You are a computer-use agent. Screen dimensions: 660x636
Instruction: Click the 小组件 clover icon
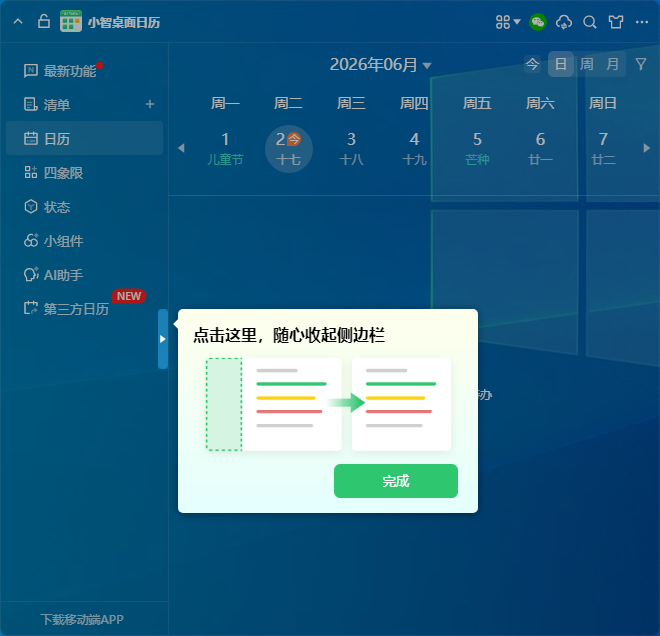tap(31, 240)
